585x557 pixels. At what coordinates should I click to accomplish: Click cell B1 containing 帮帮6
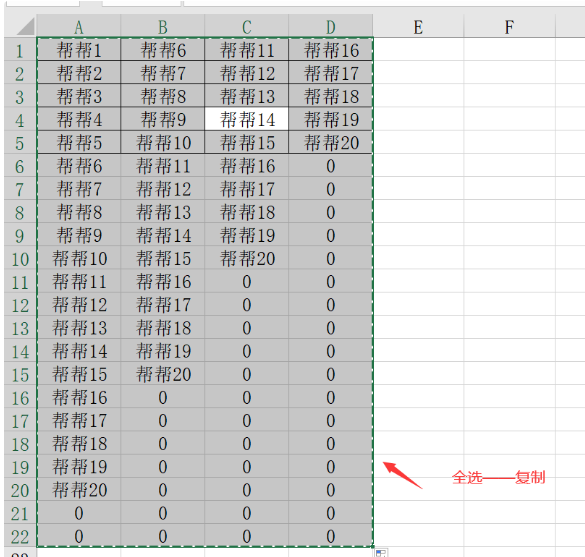163,50
